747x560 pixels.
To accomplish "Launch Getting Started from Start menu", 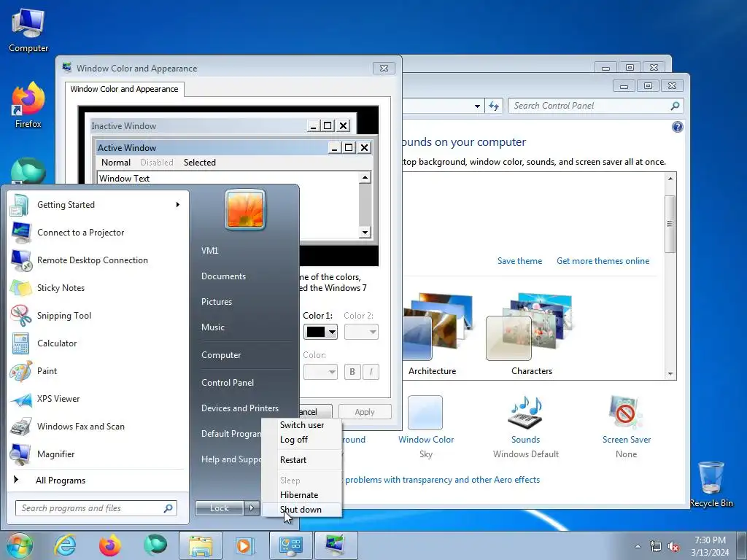I will [x=97, y=205].
